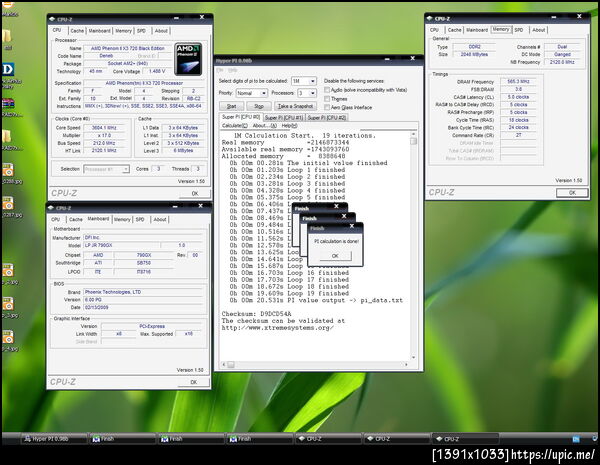Image resolution: width=600 pixels, height=465 pixels.
Task: Click the Checksum: D9DCD54A line in the log
Action: pos(256,314)
